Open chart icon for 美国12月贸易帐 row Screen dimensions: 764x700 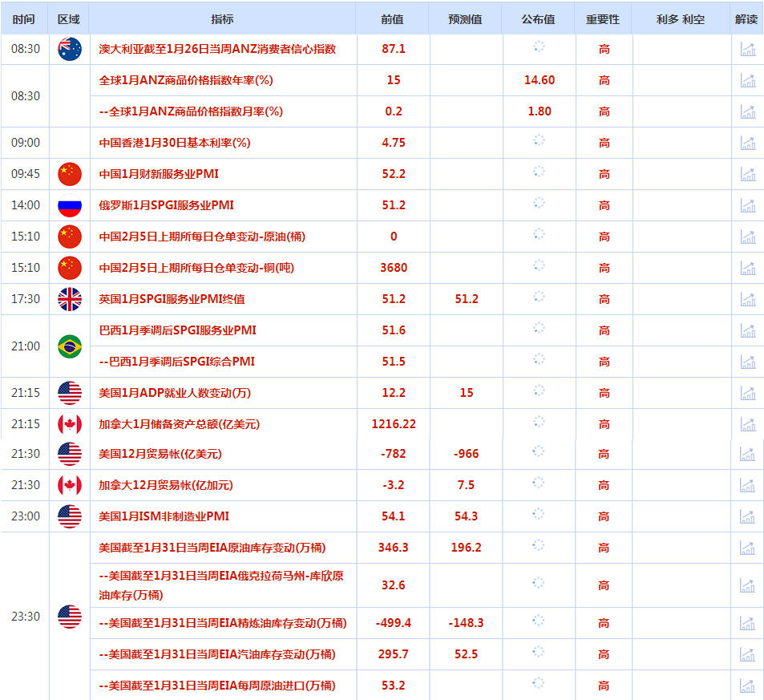click(747, 454)
